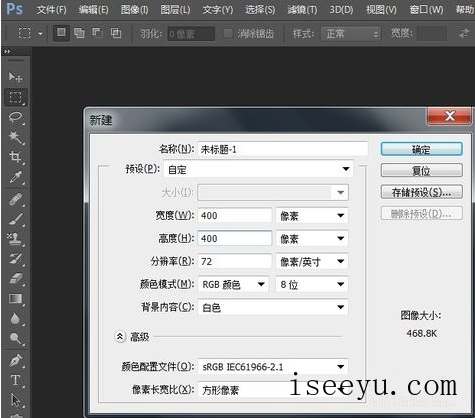Select the Gradient tool
Screen dimensions: 475x418
click(x=15, y=299)
